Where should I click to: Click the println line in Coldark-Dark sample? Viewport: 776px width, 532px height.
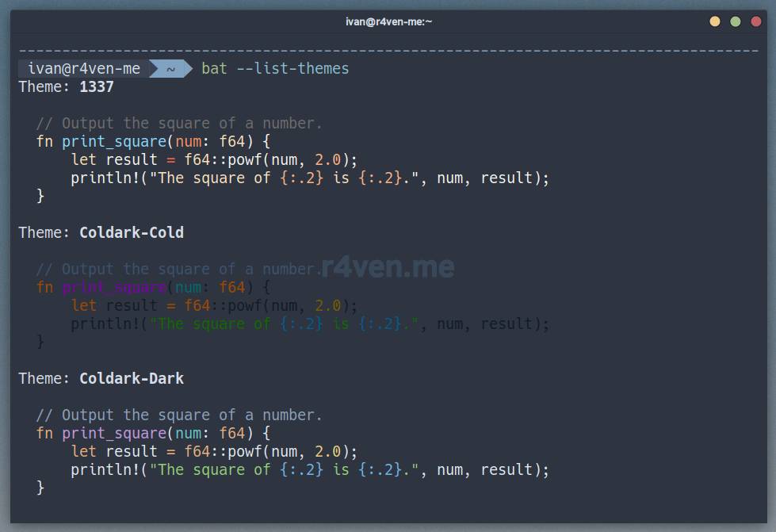point(309,470)
